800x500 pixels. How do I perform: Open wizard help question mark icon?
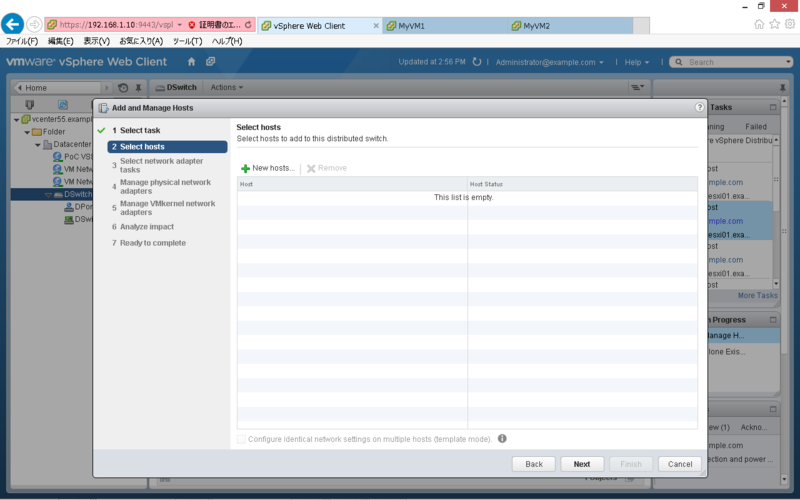(699, 107)
